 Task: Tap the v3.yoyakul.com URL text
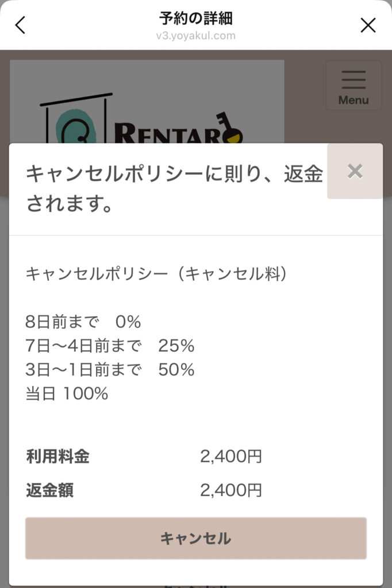click(196, 36)
